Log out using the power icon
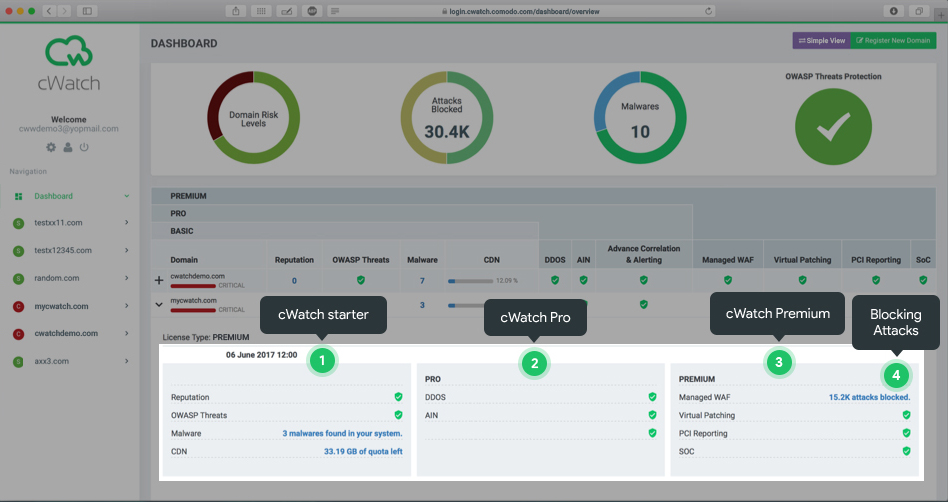Screen dimensions: 948x502 [84, 147]
